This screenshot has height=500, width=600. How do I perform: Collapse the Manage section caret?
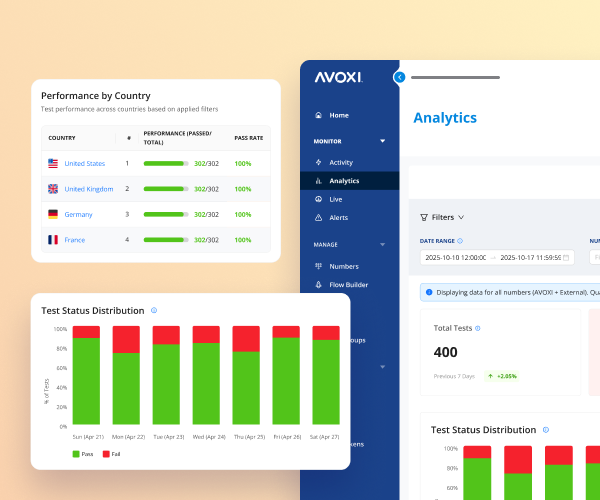382,245
